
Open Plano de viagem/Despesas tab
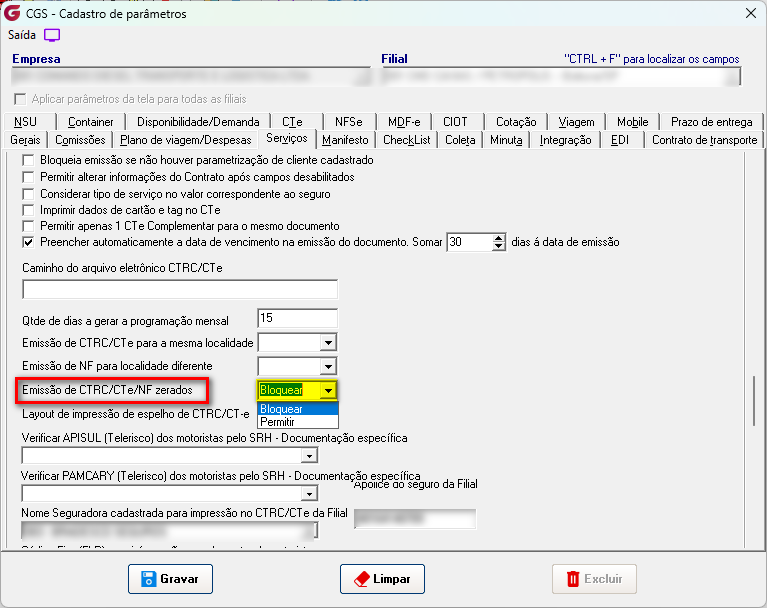pos(186,140)
